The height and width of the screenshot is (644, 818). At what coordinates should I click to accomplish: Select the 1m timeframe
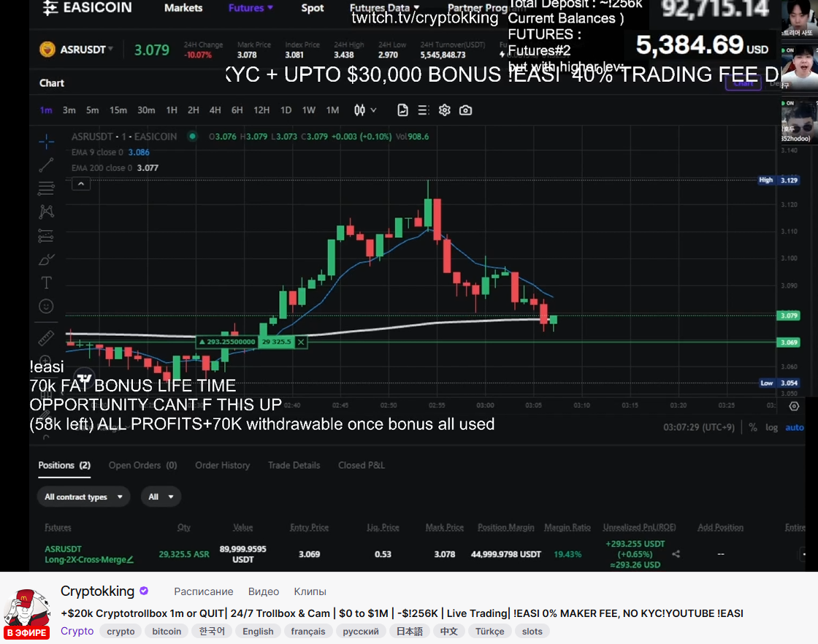(x=46, y=110)
